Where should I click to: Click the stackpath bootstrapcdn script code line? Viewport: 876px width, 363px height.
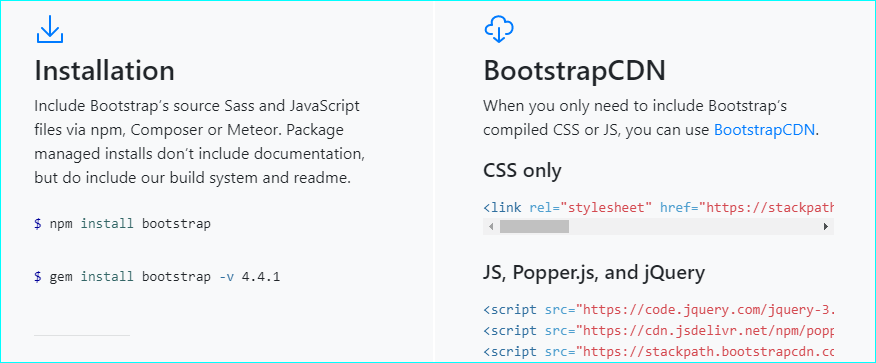(658, 351)
